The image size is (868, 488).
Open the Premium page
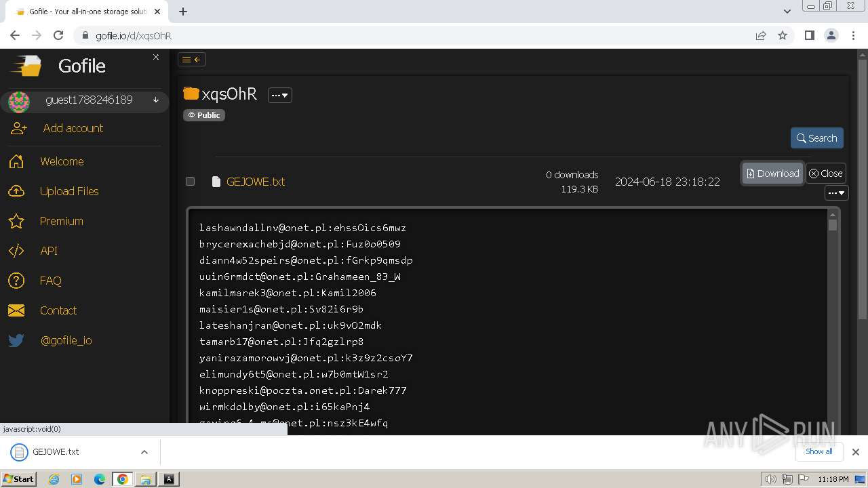click(62, 221)
